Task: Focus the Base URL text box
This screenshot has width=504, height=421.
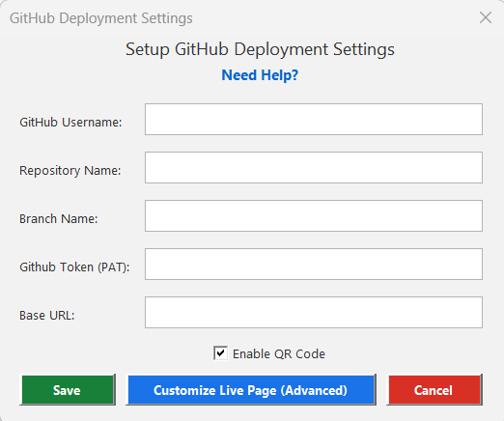Action: (314, 312)
